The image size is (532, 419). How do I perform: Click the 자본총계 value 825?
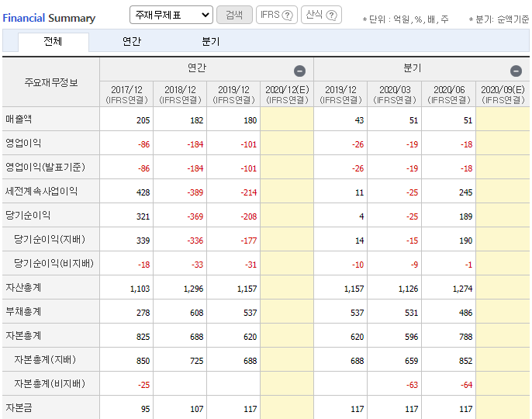[x=143, y=338]
